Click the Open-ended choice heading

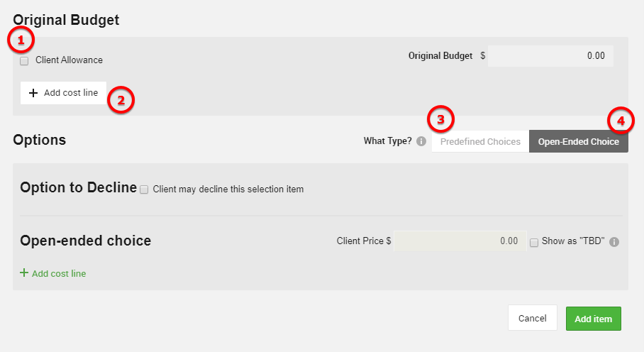86,241
